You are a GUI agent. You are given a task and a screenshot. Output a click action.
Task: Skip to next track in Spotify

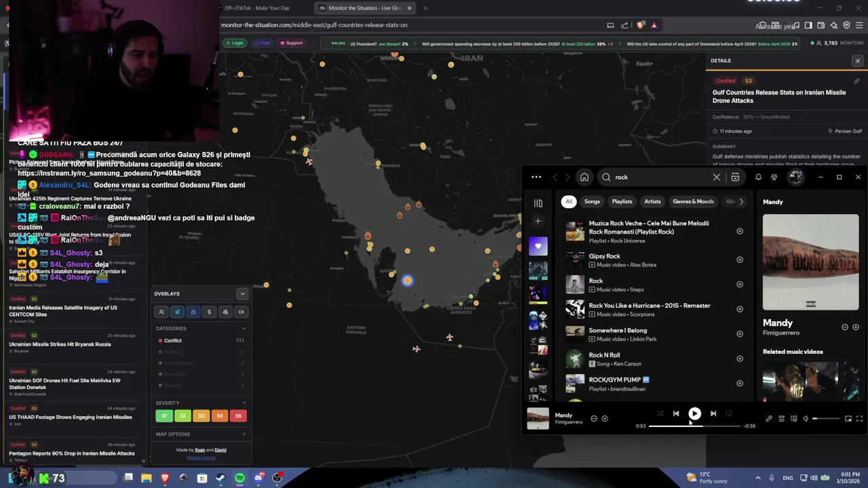(x=713, y=413)
